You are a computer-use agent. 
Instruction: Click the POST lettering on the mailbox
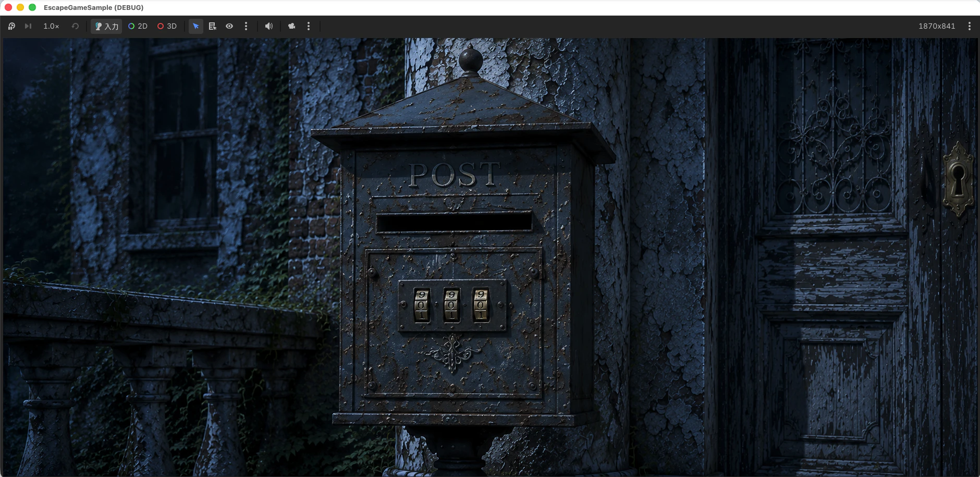pyautogui.click(x=454, y=174)
